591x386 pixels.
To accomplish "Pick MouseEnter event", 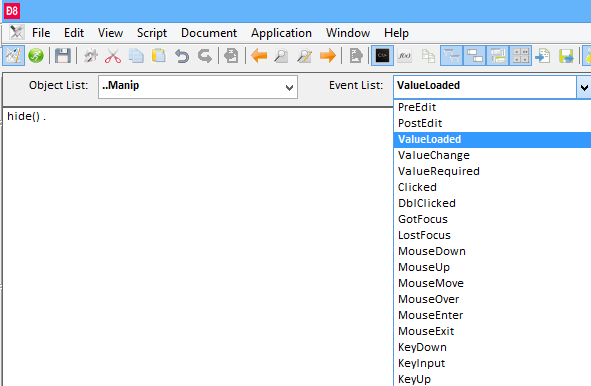I will [x=492, y=315].
